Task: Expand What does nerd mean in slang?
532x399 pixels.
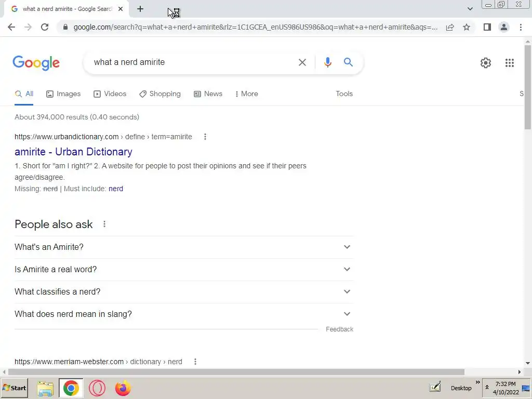Action: 184,314
